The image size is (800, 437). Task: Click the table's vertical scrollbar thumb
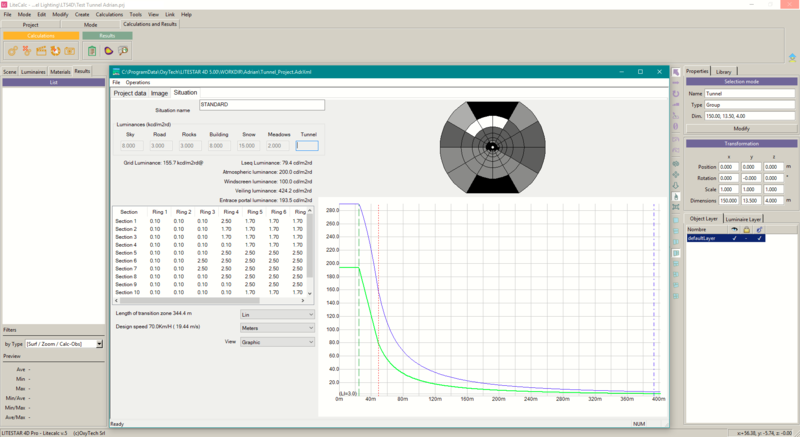pyautogui.click(x=310, y=246)
